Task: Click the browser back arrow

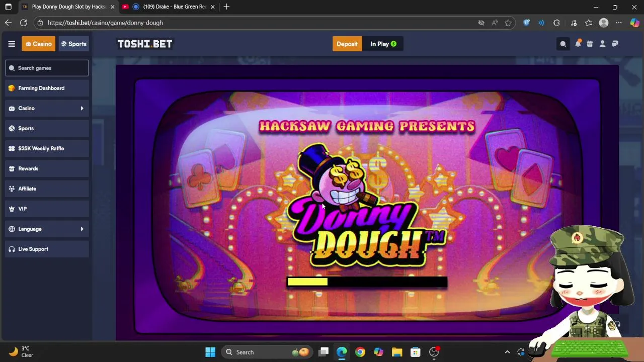Action: (8, 23)
